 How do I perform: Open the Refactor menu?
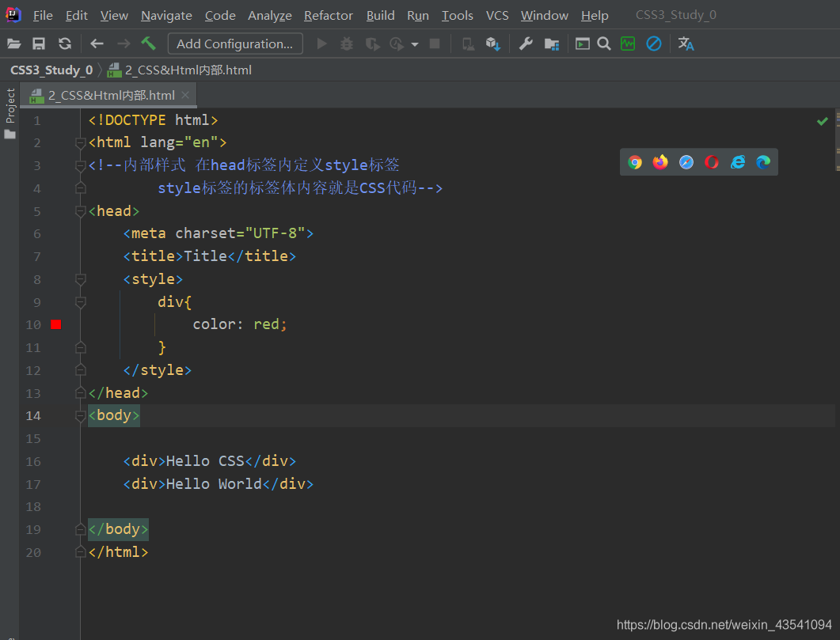point(328,15)
